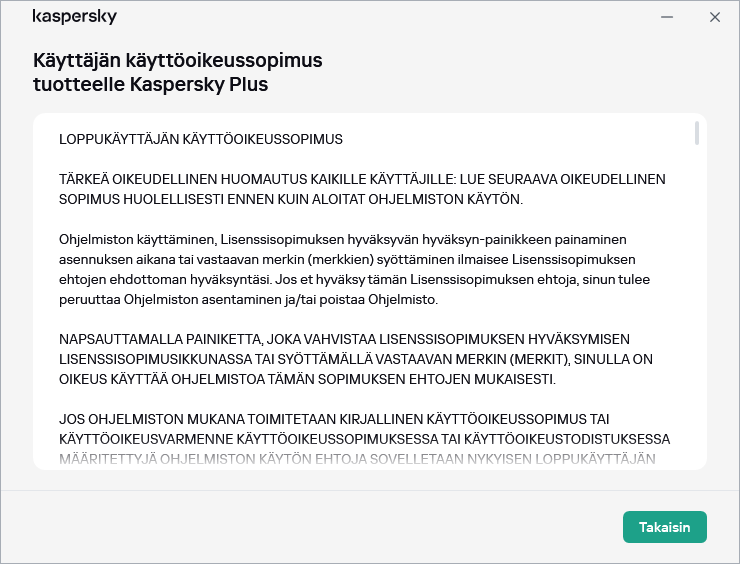Click the line starting SOPIMUS HUOLELLISESTI ENNEN KUIN

click(x=291, y=200)
